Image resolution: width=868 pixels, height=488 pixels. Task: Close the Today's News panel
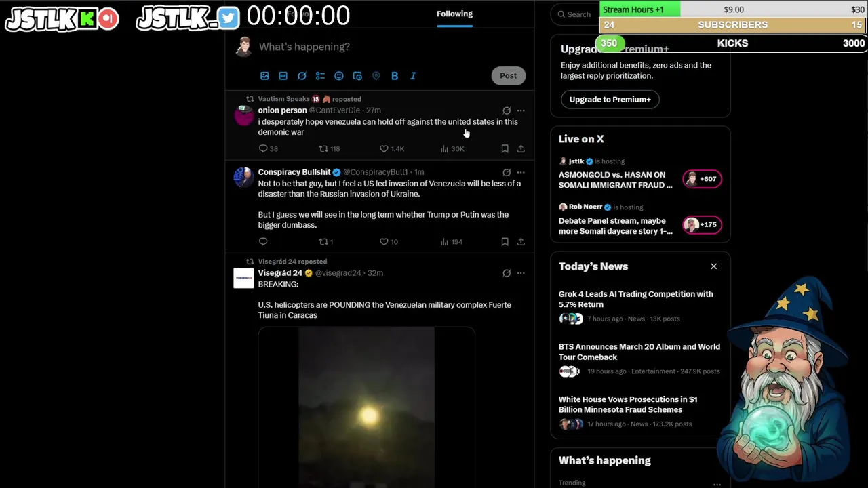pyautogui.click(x=713, y=266)
